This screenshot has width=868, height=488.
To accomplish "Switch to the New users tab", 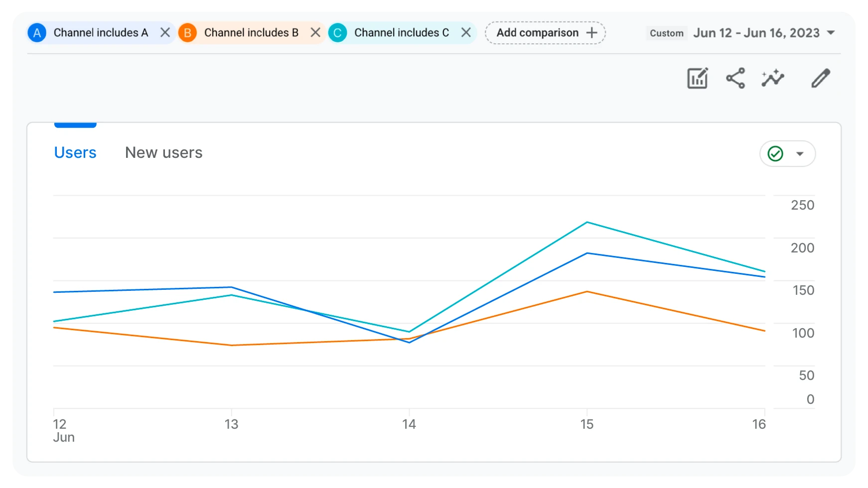I will pyautogui.click(x=163, y=152).
